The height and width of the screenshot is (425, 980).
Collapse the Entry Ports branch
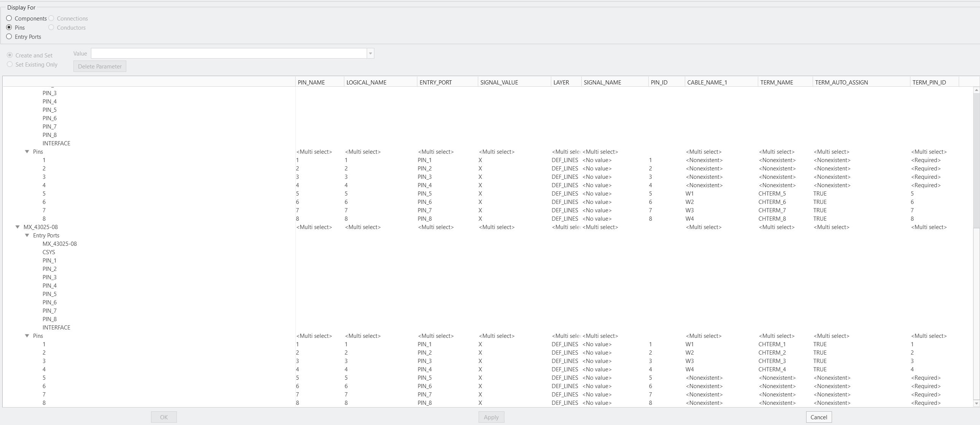[x=27, y=235]
